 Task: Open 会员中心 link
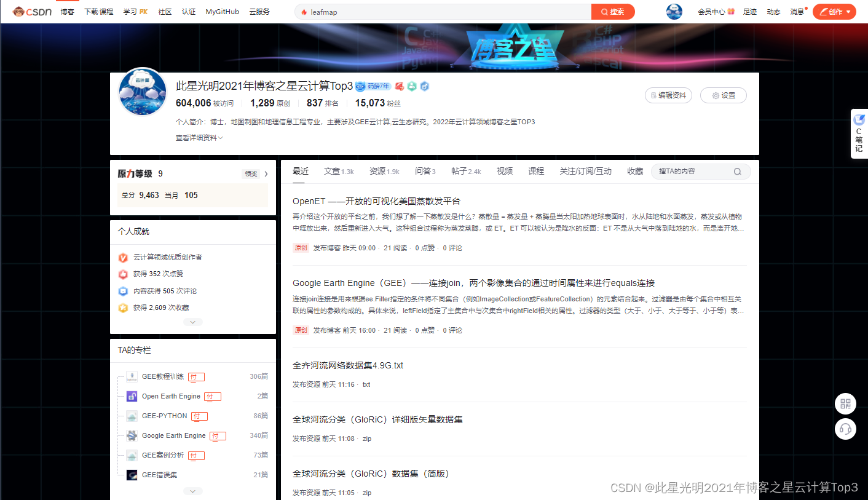point(711,12)
